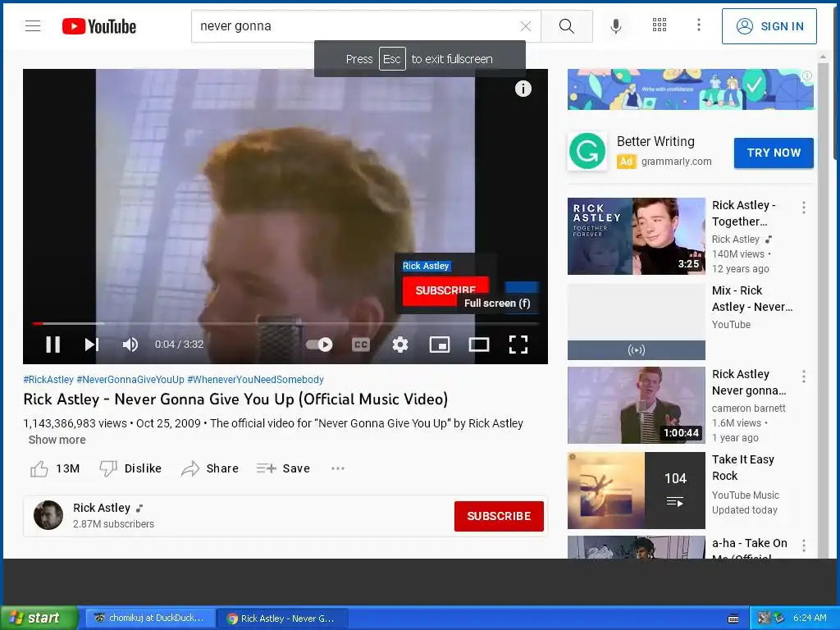Open the Windows start menu
The height and width of the screenshot is (630, 840).
pyautogui.click(x=39, y=619)
